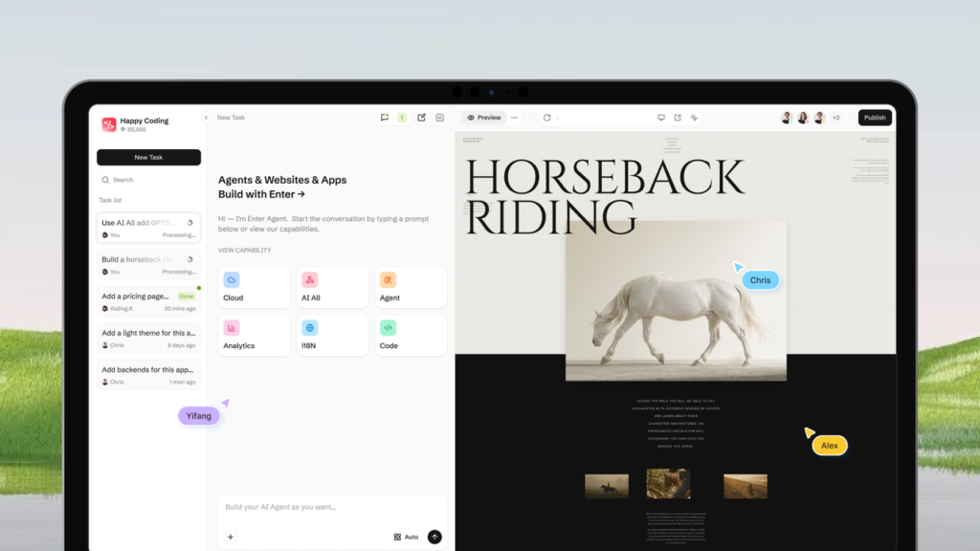Click the first horse rider thumbnail in preview
The image size is (980, 551).
click(607, 486)
